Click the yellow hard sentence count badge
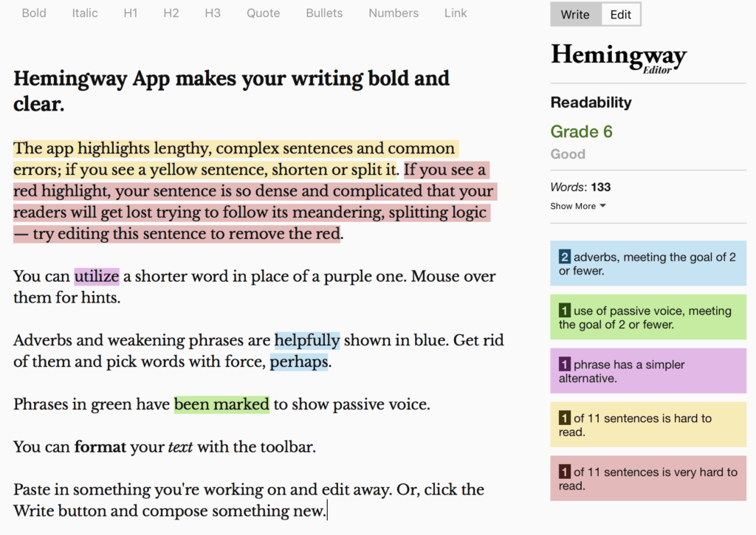Screen dimensions: 756x535 [x=565, y=418]
